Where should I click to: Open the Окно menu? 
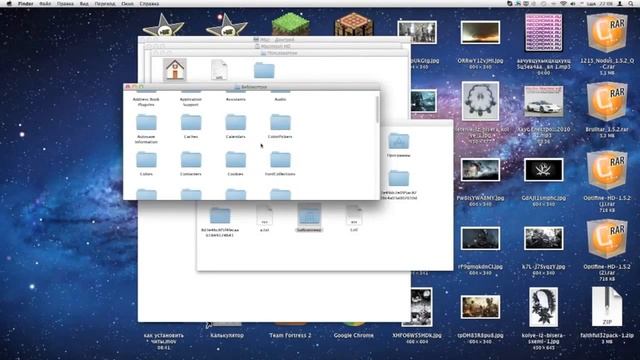click(x=127, y=4)
